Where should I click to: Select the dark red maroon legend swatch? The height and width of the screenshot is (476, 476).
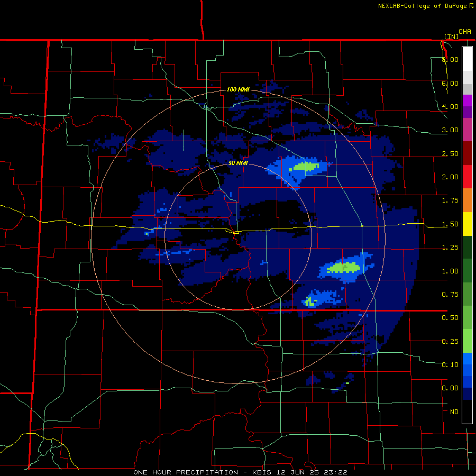click(467, 153)
